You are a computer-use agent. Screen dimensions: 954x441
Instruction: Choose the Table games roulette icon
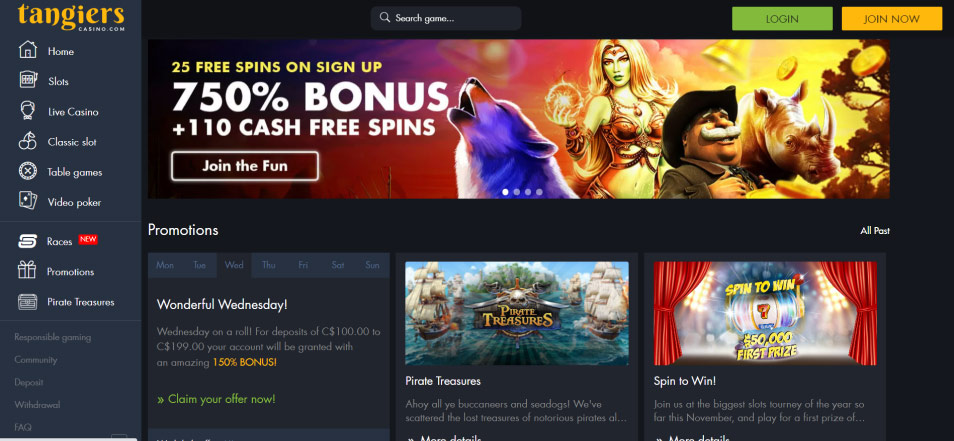coord(27,172)
